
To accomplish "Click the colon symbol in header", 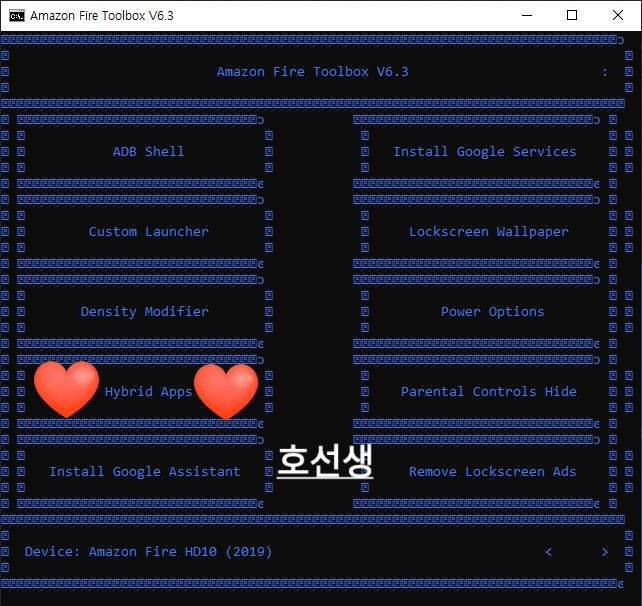I will 605,72.
